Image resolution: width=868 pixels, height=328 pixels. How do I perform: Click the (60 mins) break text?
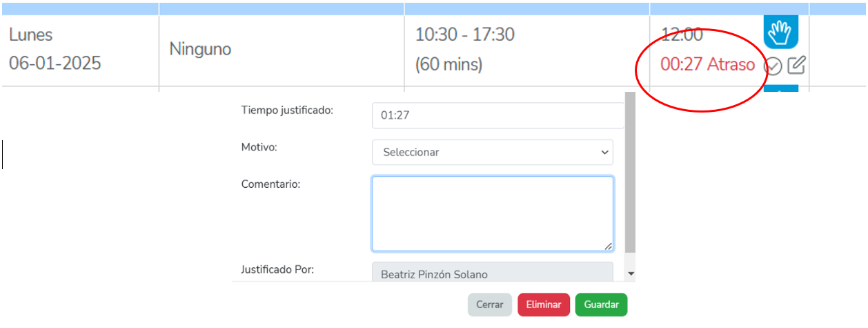pyautogui.click(x=448, y=65)
